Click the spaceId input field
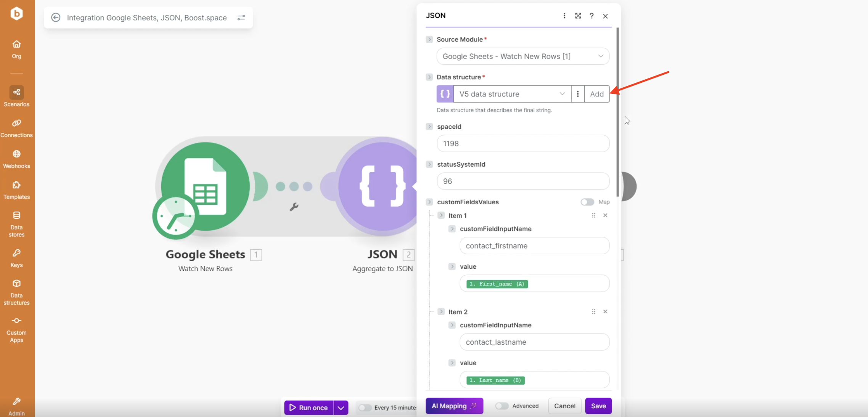 coord(522,144)
